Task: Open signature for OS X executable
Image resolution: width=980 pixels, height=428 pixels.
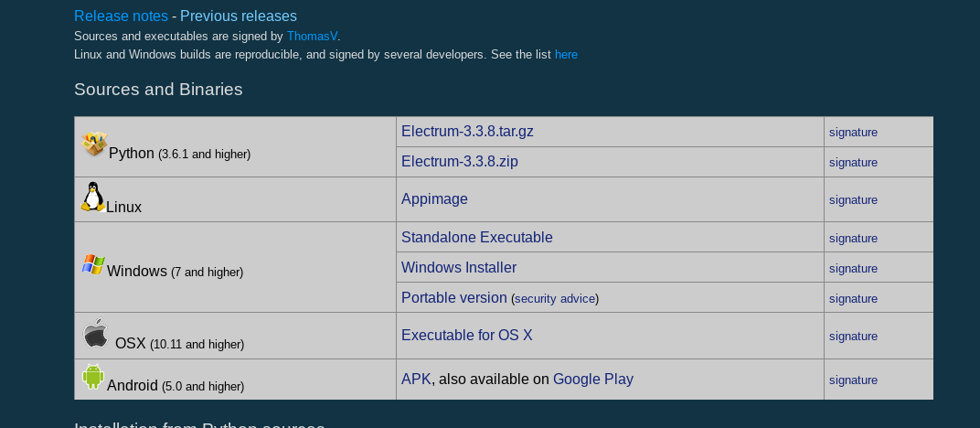Action: click(853, 337)
